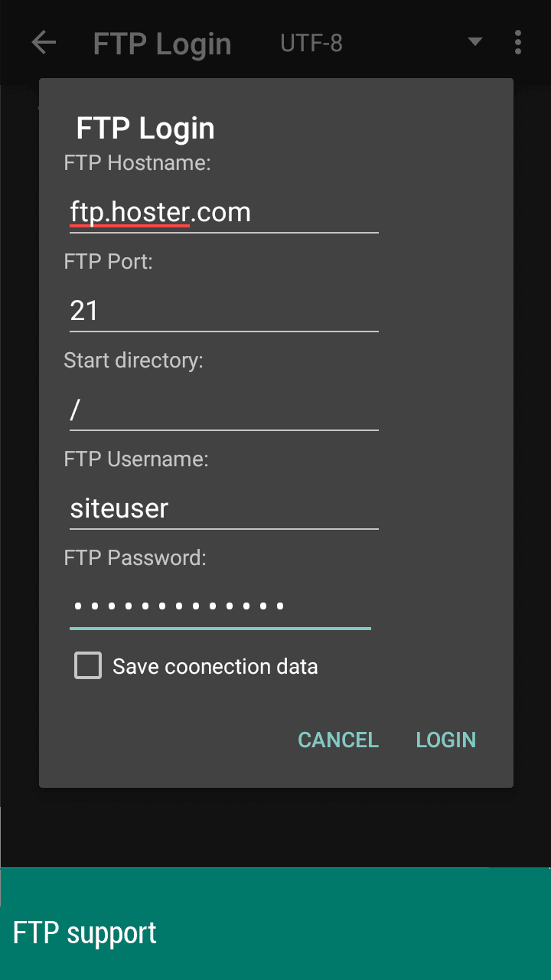Screen dimensions: 551x980
Task: Enable the Save coonection data checkbox
Action: point(88,666)
